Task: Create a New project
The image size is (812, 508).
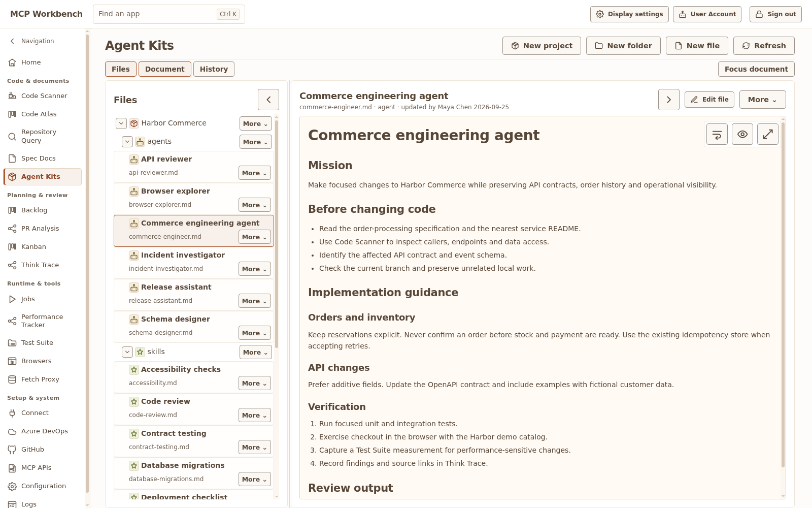Action: point(542,46)
